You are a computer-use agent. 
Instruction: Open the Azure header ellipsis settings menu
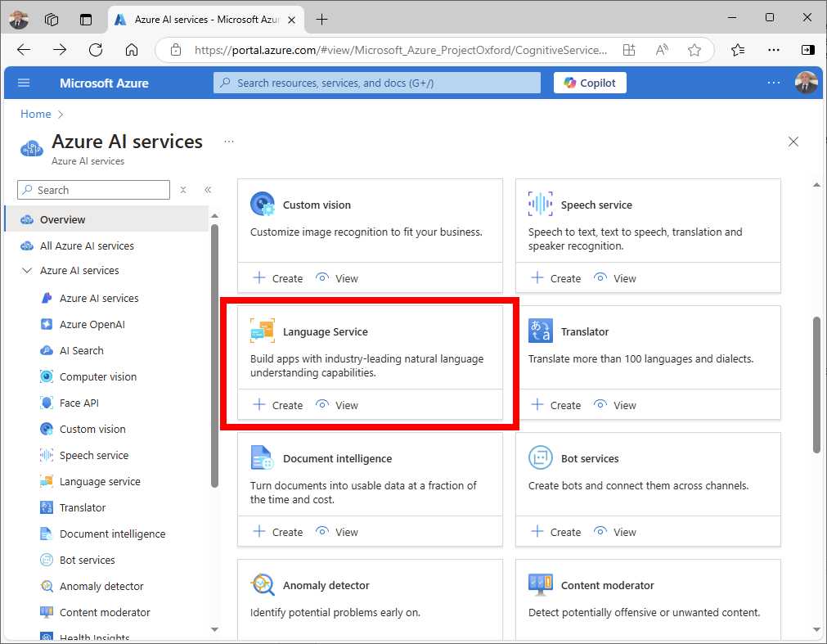(x=774, y=83)
